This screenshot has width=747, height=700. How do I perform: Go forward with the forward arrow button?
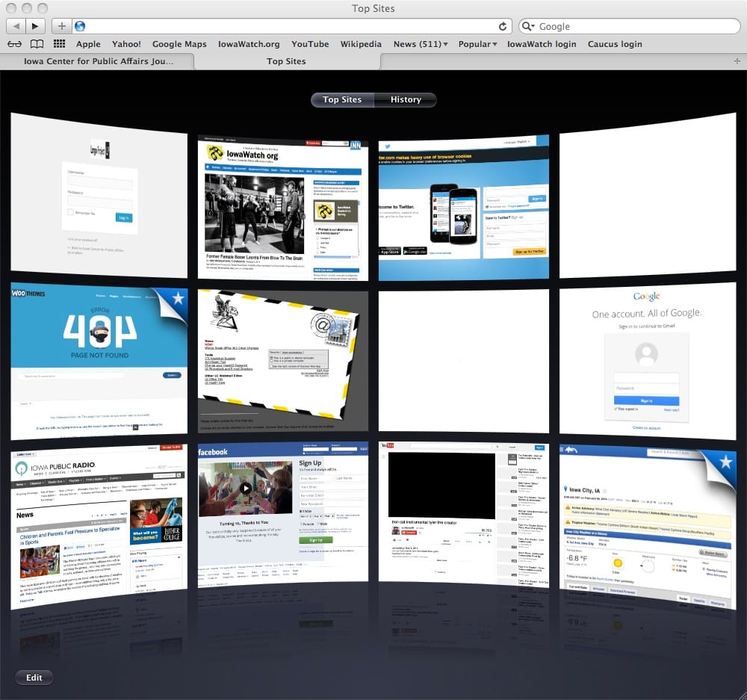click(35, 25)
